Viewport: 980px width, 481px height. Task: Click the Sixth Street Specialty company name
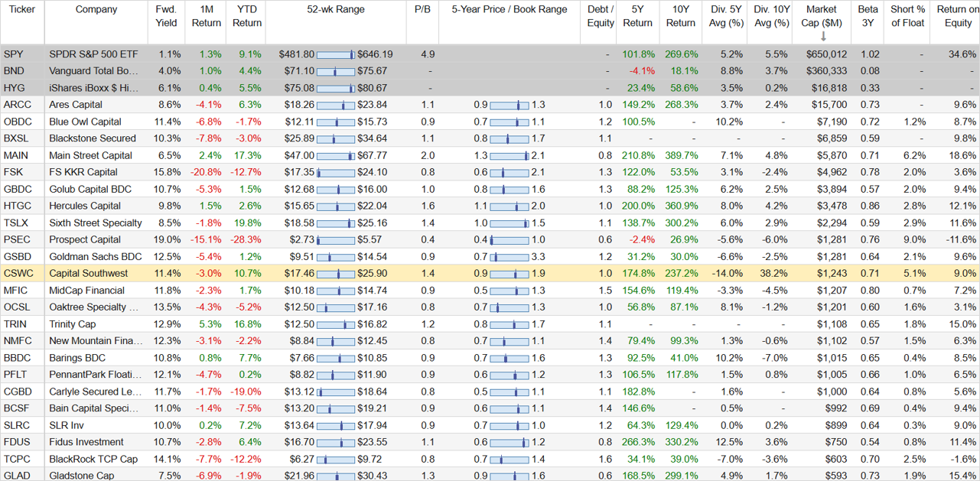(x=96, y=223)
